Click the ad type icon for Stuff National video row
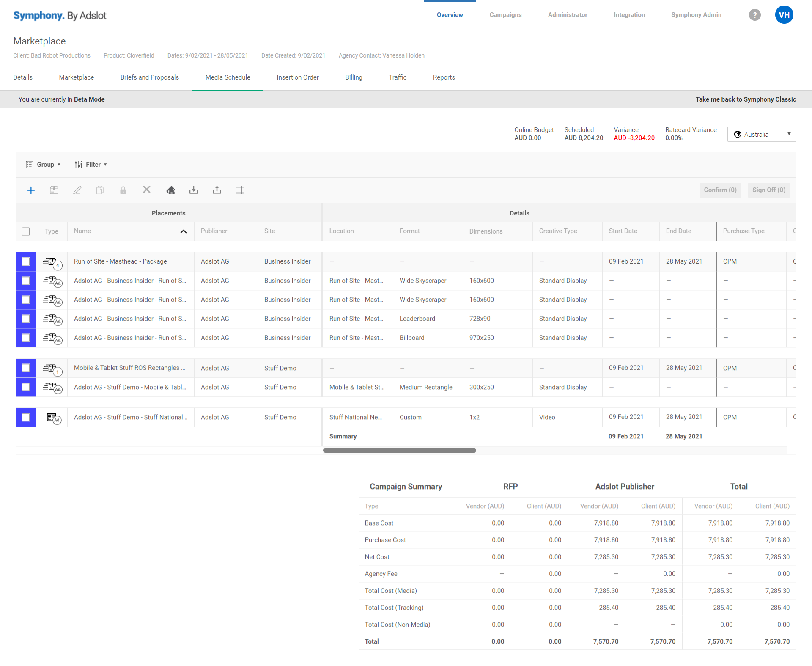 (x=54, y=418)
